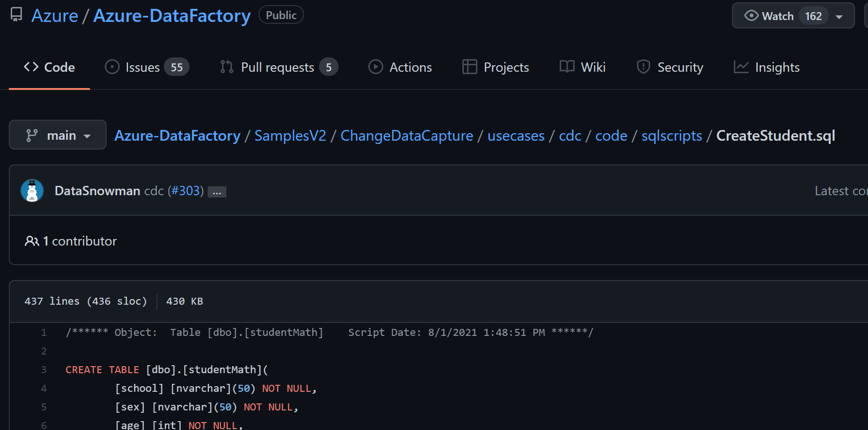Open the DataSnowman author profile link

(x=97, y=191)
